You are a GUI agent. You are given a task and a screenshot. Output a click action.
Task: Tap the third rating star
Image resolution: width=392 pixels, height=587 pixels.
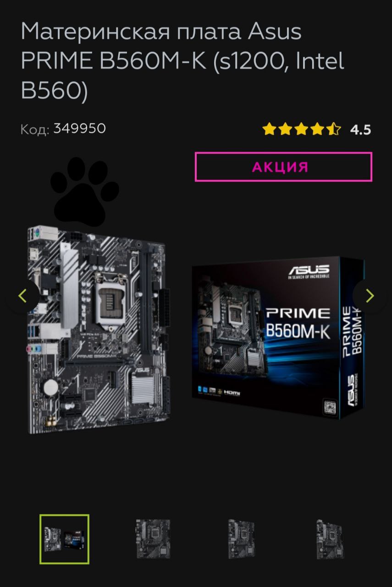pos(301,129)
